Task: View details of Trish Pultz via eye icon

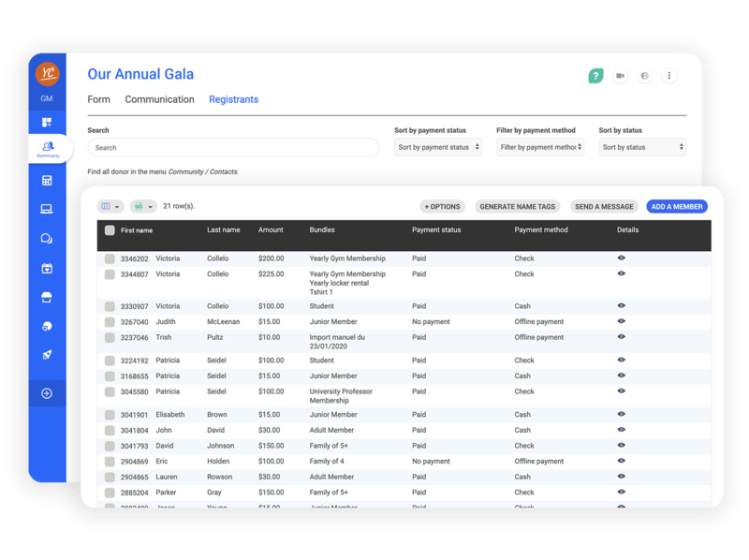Action: [620, 337]
